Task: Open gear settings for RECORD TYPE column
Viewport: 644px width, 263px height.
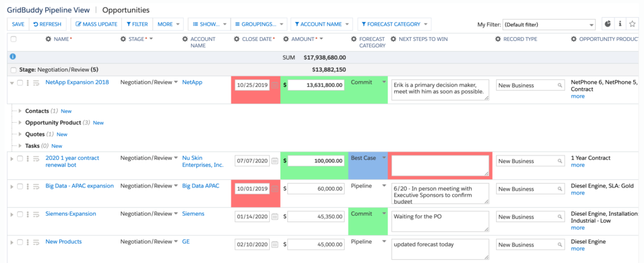Action: click(498, 39)
